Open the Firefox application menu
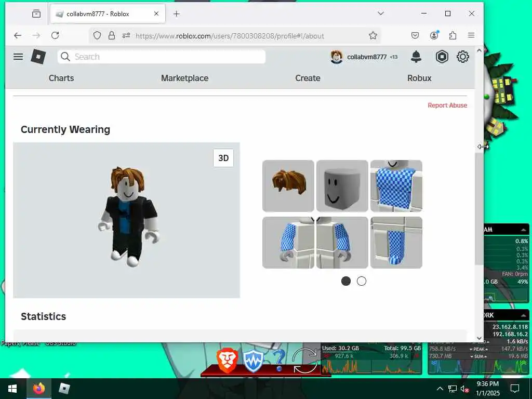Viewport: 532px width, 399px height. pyautogui.click(x=471, y=35)
